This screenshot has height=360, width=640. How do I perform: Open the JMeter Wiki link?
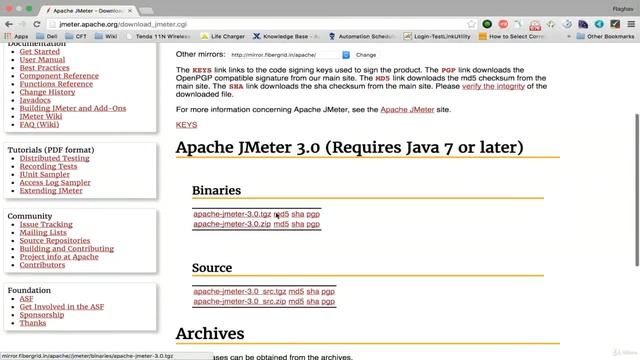(41, 116)
